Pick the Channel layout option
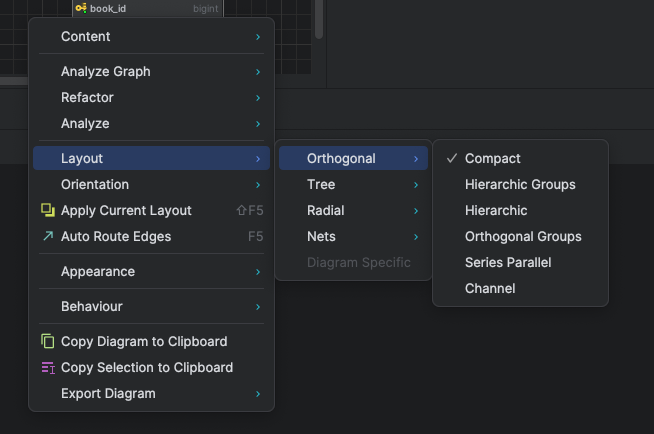The width and height of the screenshot is (654, 434). (490, 288)
